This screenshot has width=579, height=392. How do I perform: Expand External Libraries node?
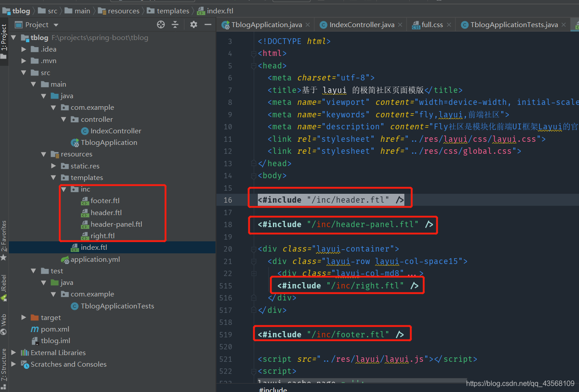13,353
